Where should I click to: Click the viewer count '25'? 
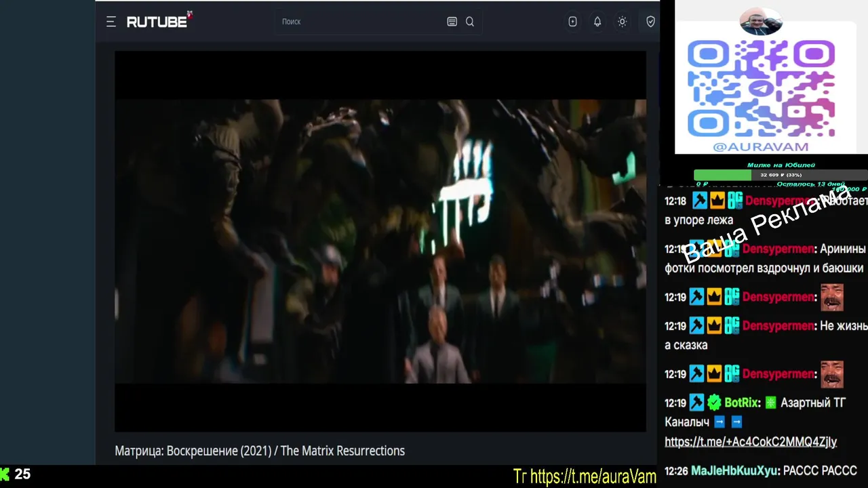click(x=22, y=474)
